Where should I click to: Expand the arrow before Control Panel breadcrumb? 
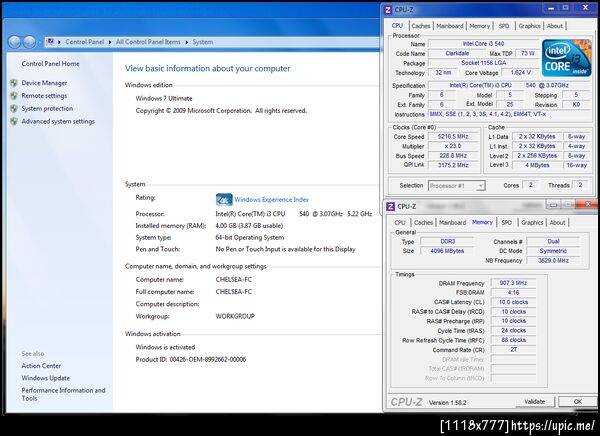pyautogui.click(x=59, y=42)
